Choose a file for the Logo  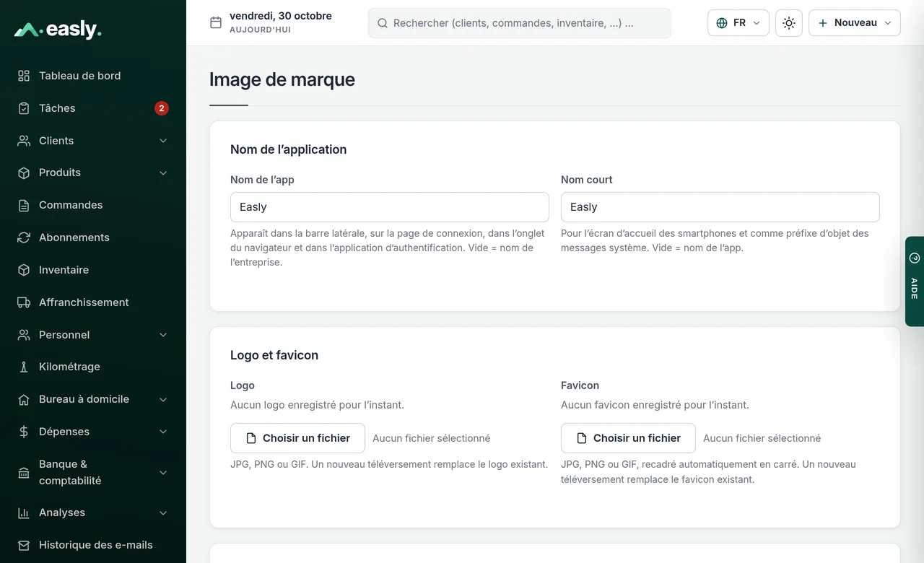[x=297, y=438]
